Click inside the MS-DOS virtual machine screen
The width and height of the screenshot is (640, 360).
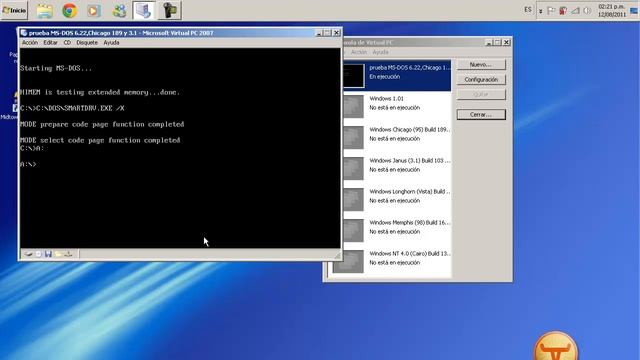click(x=180, y=148)
